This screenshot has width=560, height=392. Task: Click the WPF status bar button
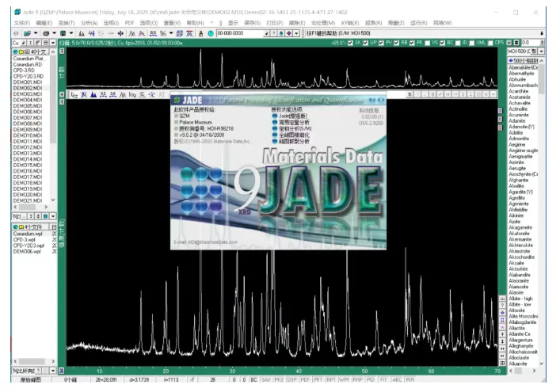[344, 379]
